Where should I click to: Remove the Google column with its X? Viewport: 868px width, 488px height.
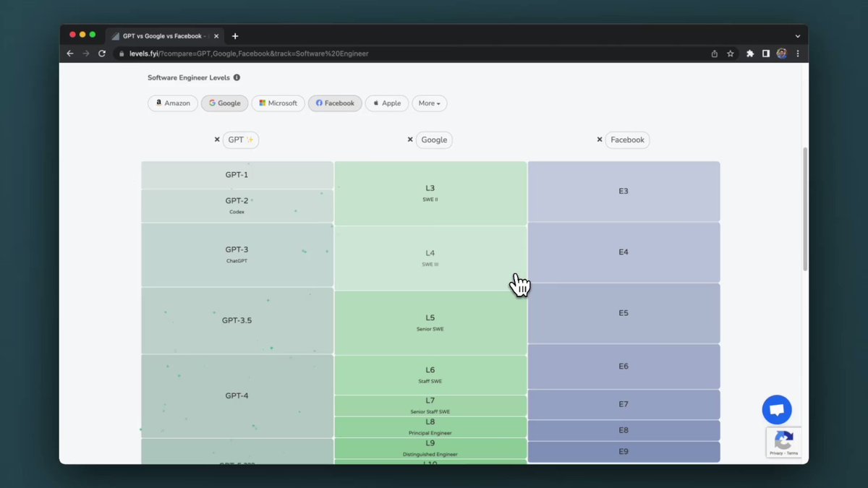[410, 140]
